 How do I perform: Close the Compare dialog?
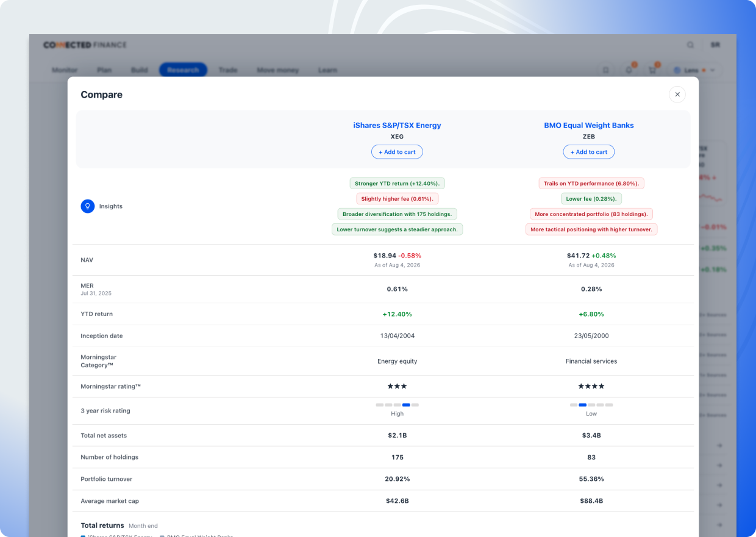pyautogui.click(x=677, y=95)
